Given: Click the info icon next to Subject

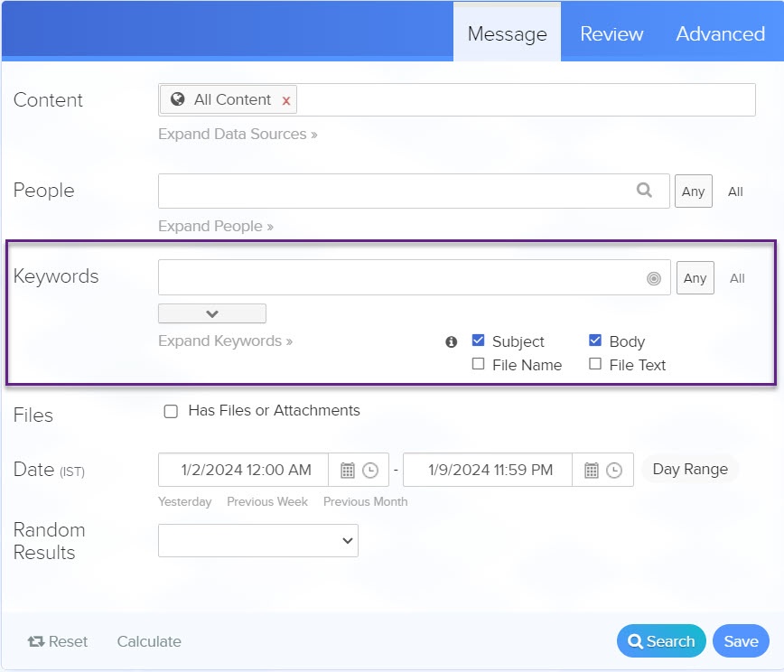Looking at the screenshot, I should (x=451, y=341).
